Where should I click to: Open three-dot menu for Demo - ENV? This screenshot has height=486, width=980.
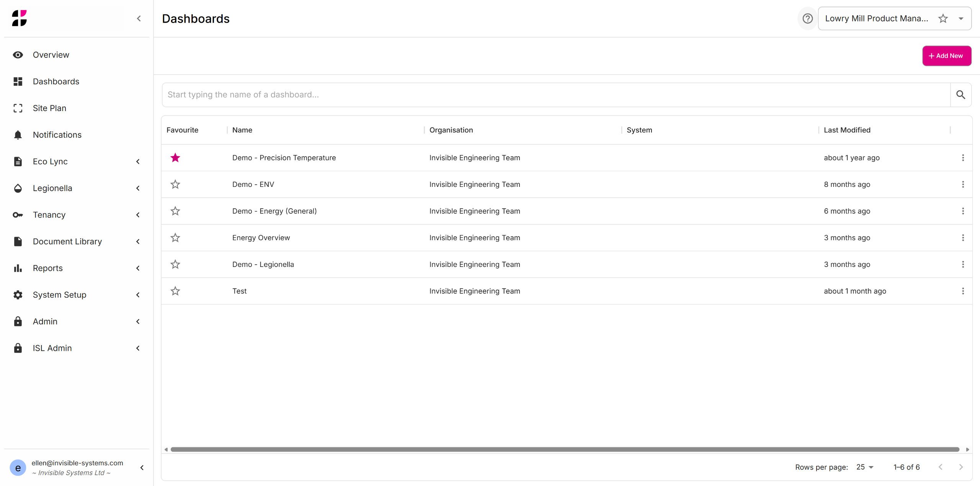(x=963, y=184)
